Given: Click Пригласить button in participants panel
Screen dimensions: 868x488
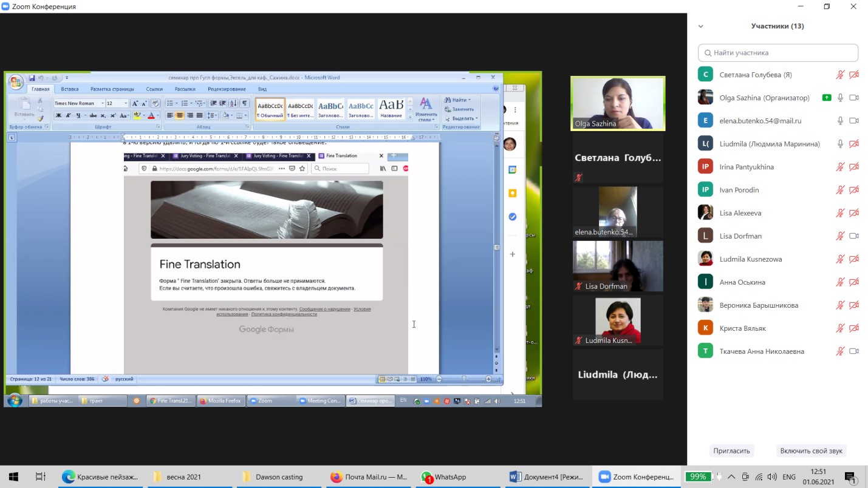Looking at the screenshot, I should click(732, 450).
